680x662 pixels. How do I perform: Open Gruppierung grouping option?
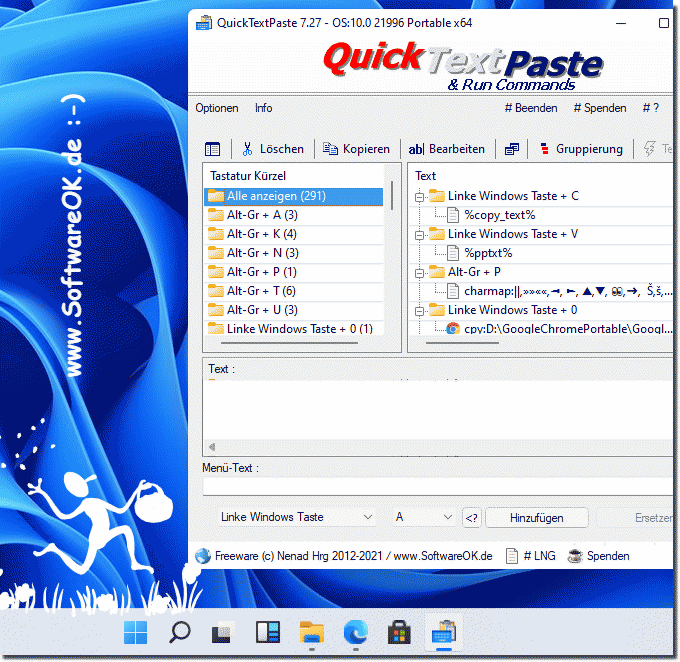click(x=581, y=149)
